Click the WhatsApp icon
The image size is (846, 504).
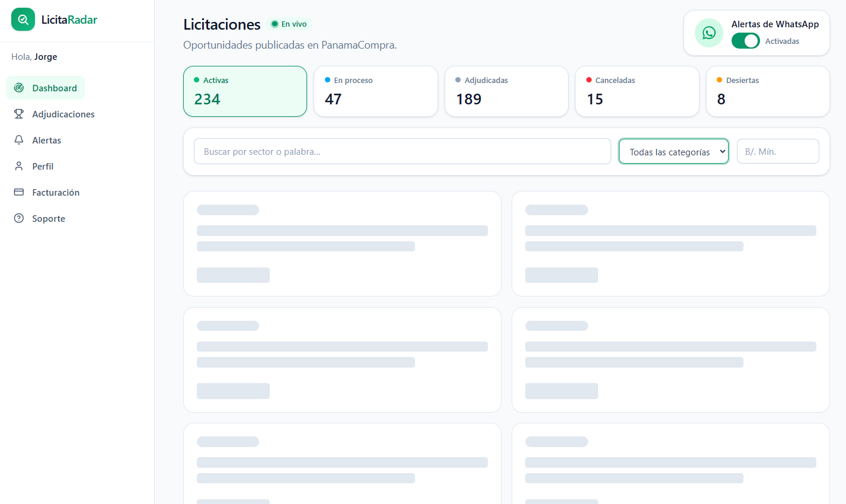point(709,33)
